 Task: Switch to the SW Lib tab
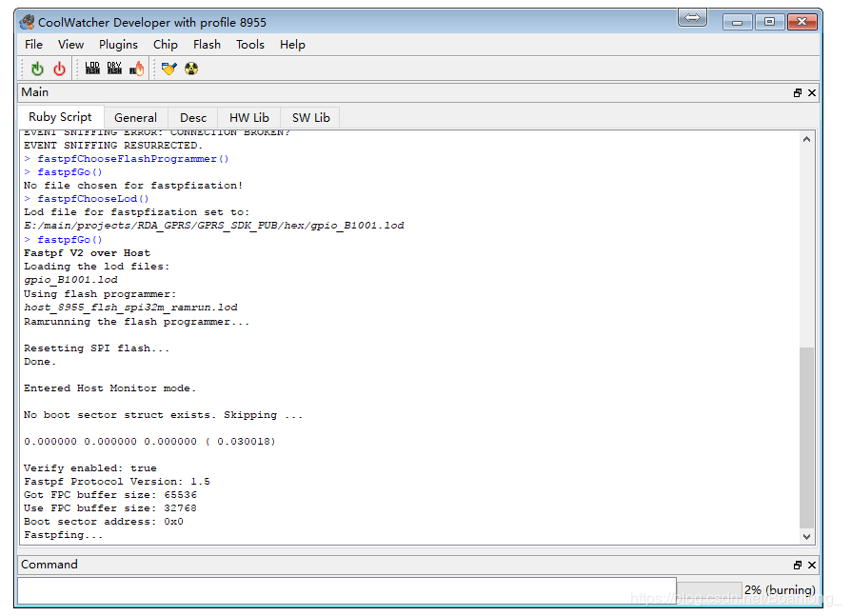(311, 118)
